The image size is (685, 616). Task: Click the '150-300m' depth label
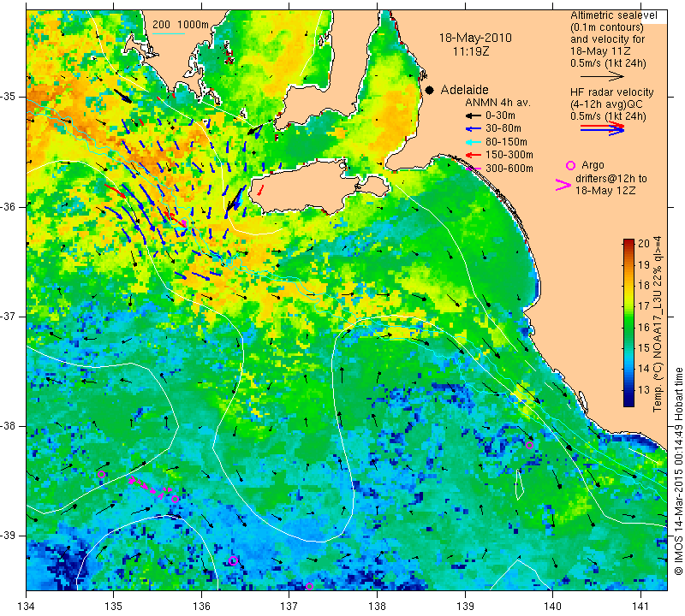tap(509, 155)
